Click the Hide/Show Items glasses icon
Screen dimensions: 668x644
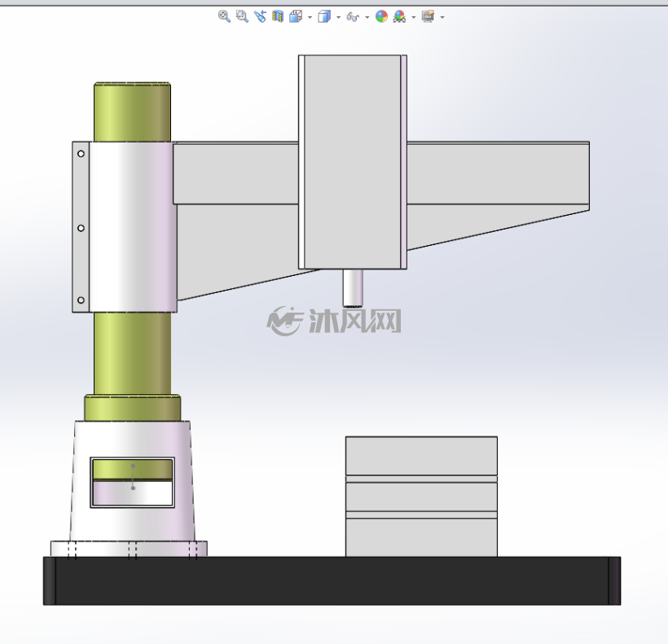click(353, 17)
